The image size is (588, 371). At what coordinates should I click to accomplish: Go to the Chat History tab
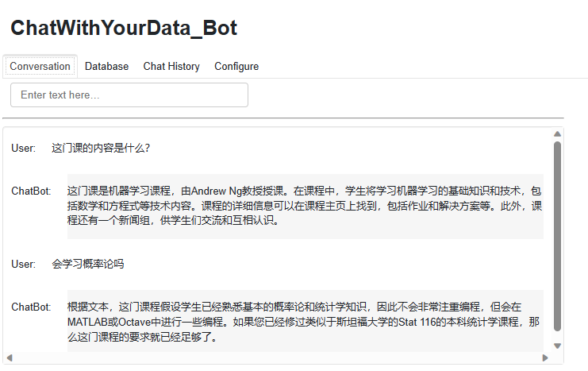[x=171, y=66]
